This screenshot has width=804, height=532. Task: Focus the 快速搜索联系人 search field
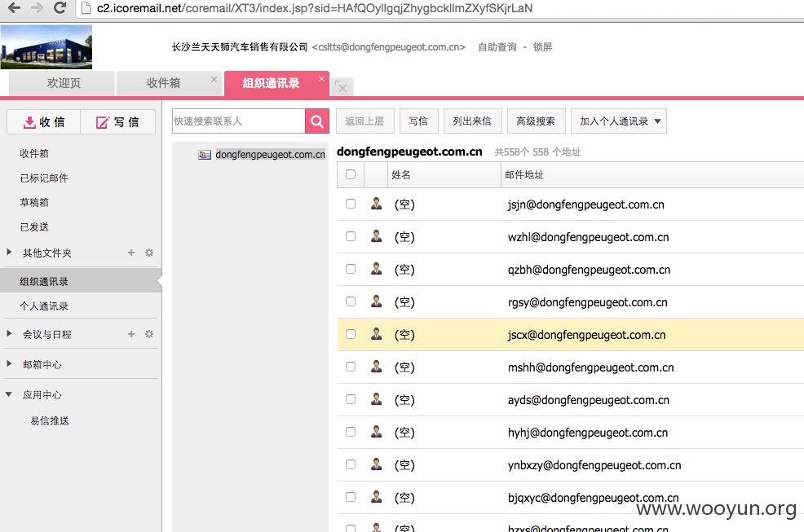coord(238,121)
